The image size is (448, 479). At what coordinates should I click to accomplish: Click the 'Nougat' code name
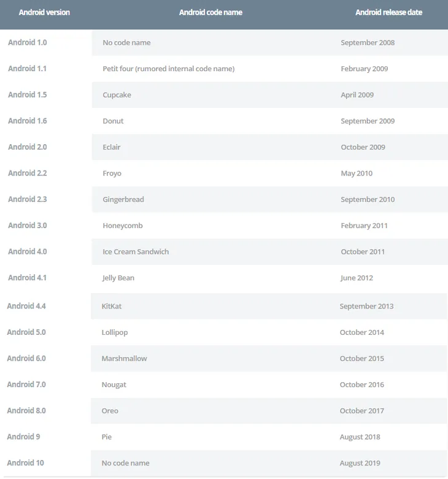point(114,385)
